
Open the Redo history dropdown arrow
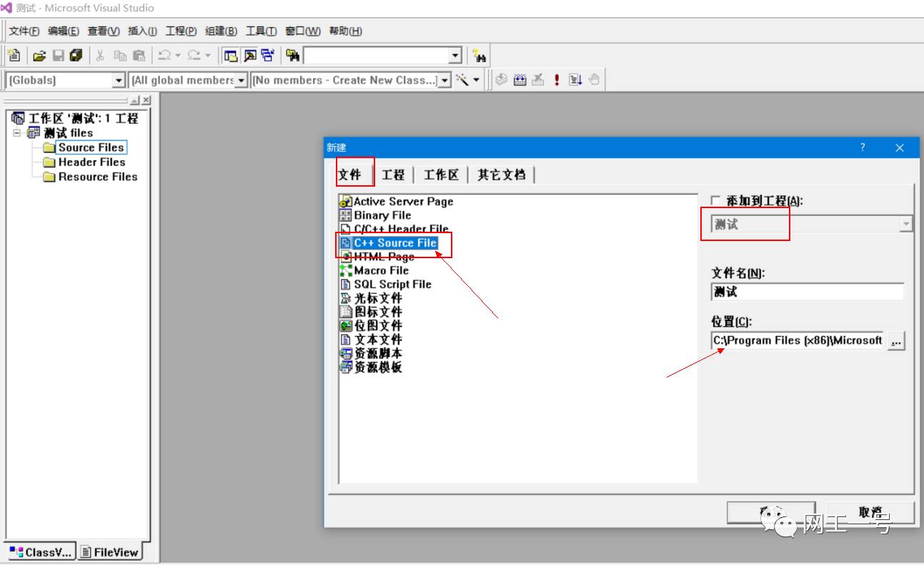coord(208,55)
